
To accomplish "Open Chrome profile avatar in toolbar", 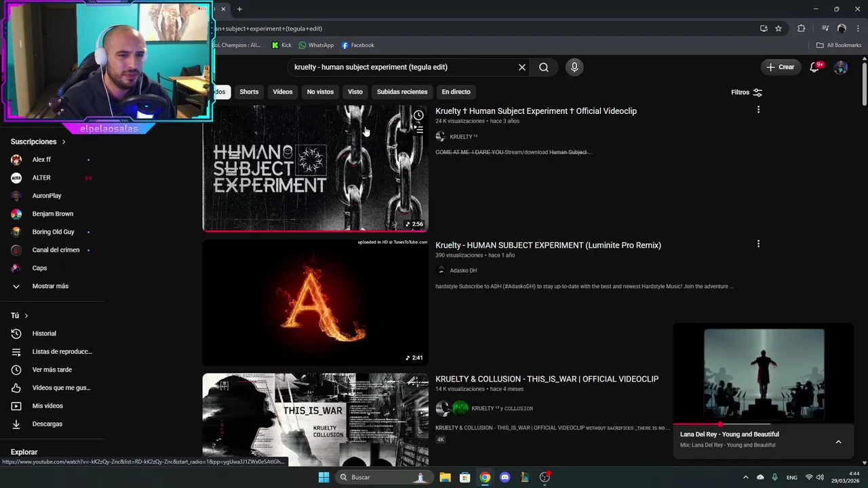I will (842, 28).
